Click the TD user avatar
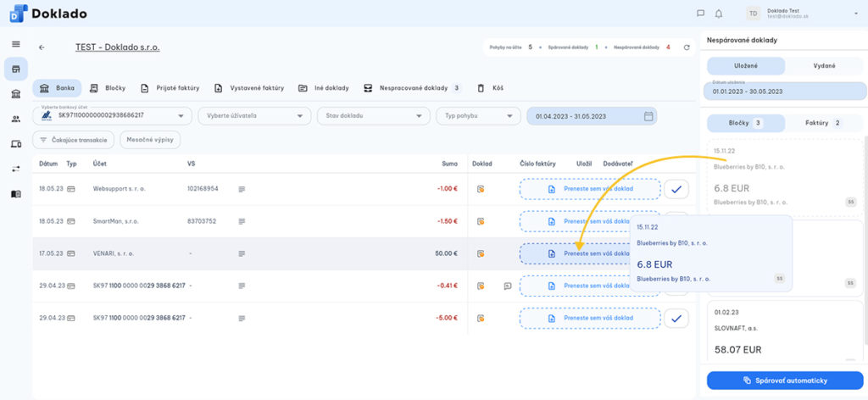 point(754,14)
